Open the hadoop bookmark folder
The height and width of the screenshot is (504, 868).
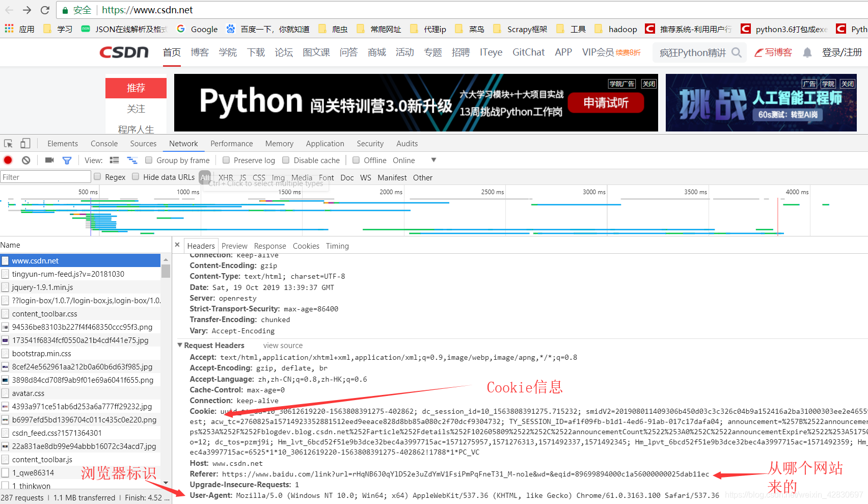(x=616, y=29)
